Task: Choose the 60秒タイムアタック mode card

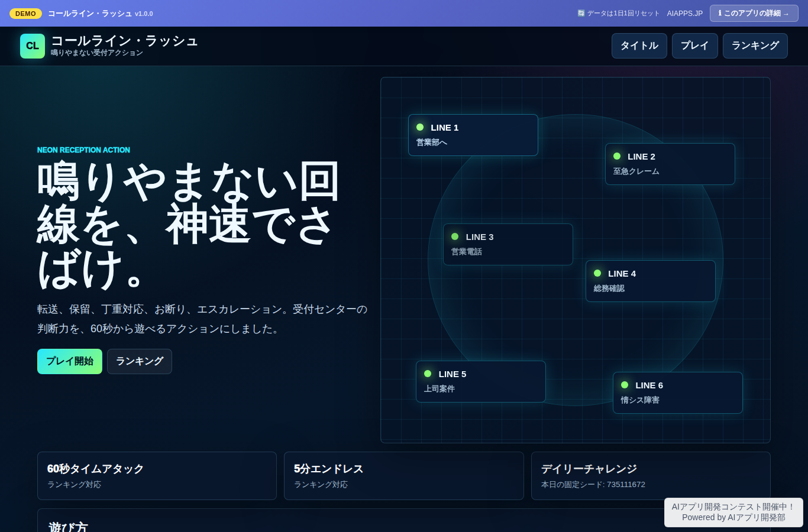Action: (157, 476)
